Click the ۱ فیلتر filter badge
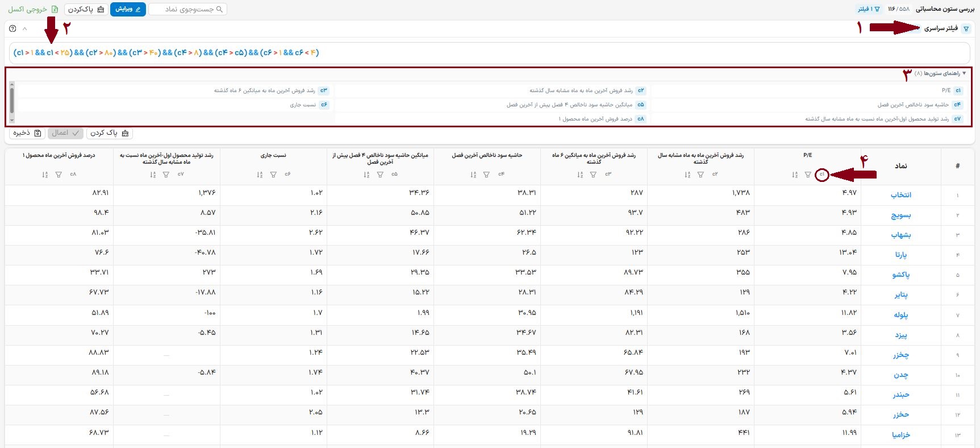The height and width of the screenshot is (448, 980). (869, 9)
